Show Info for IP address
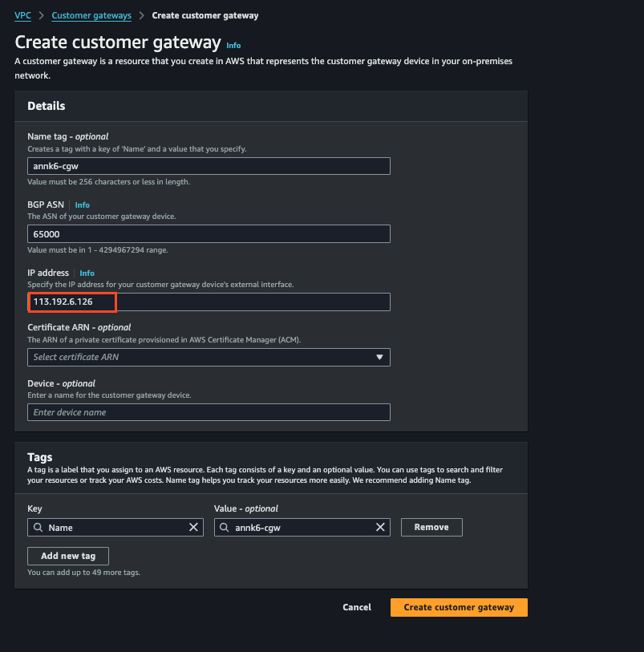Screen dimensions: 644x652 point(87,273)
